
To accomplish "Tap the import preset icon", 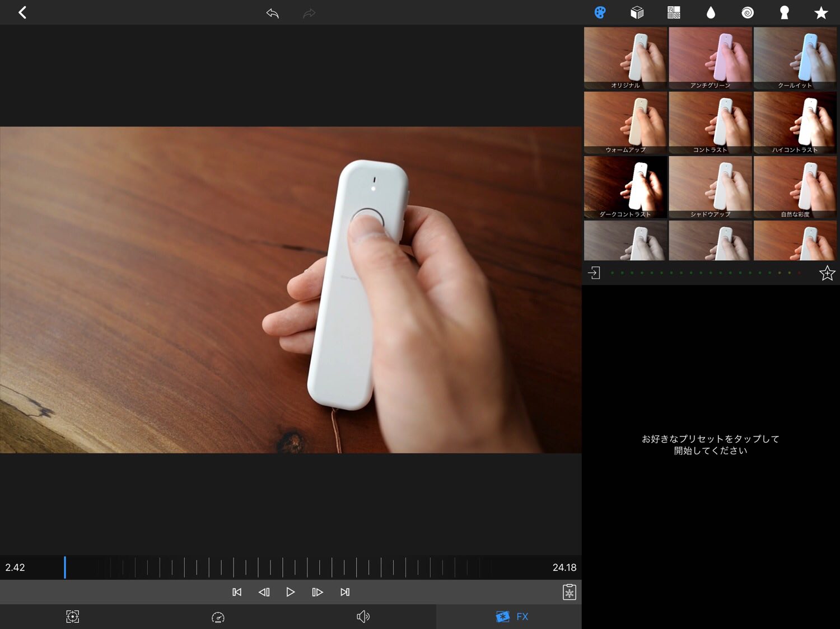I will 594,273.
